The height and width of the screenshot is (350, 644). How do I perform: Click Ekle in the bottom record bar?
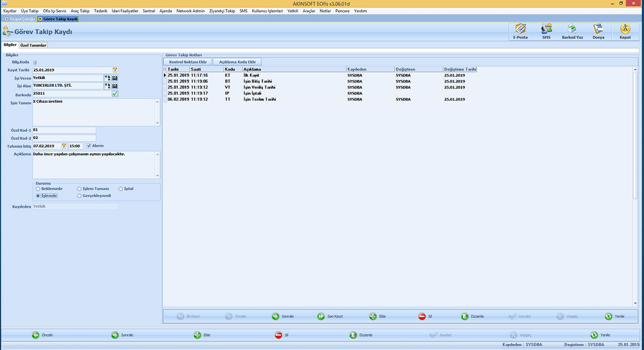click(x=202, y=335)
